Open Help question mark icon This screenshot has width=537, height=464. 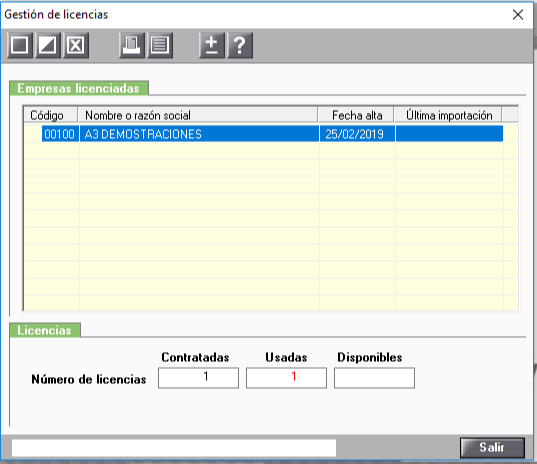click(x=240, y=45)
